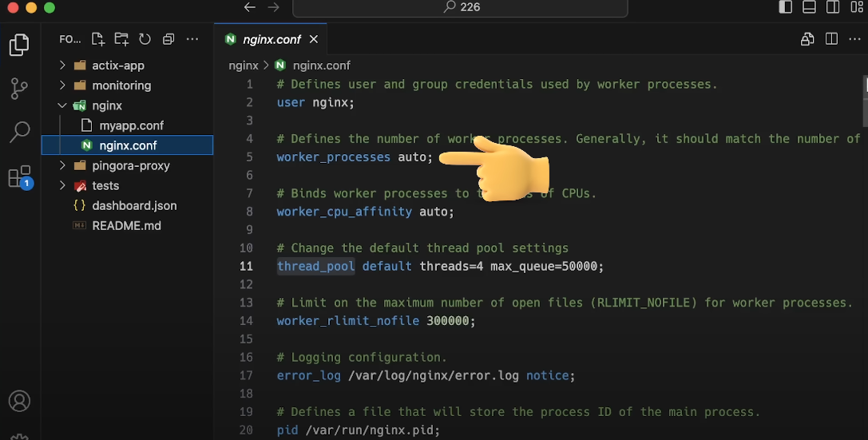Go forward in navigation history
Screen dimensions: 868x440
[273, 7]
